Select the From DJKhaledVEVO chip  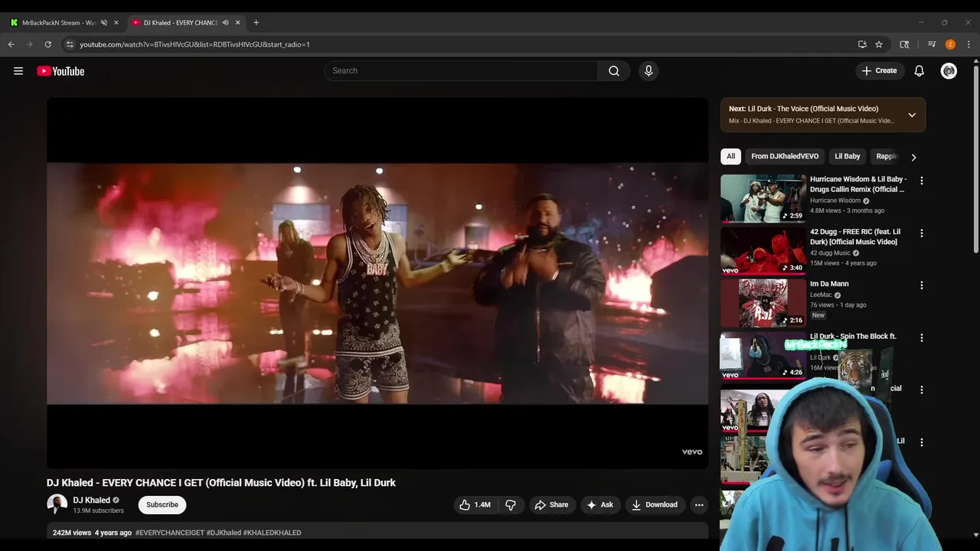(785, 156)
